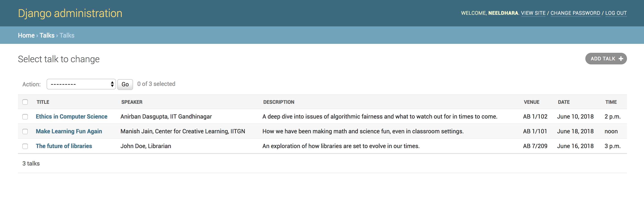This screenshot has height=204, width=644.
Task: Open The future of libraries talk
Action: point(64,146)
